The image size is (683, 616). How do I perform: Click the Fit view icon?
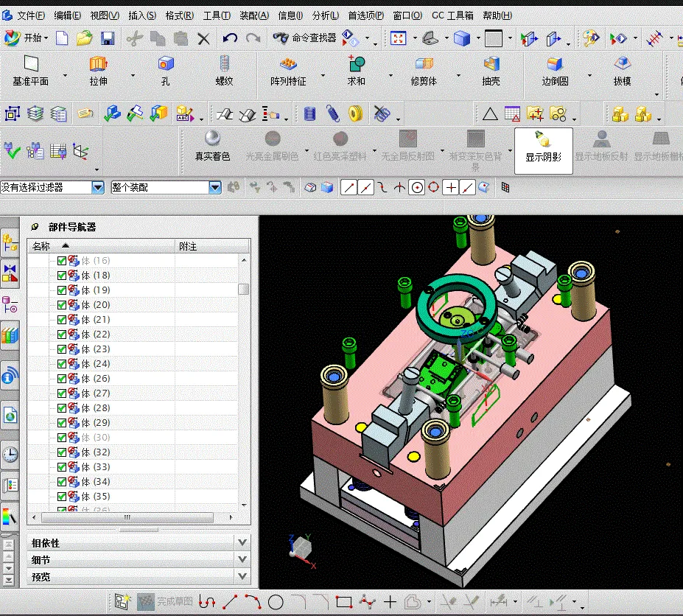point(398,38)
